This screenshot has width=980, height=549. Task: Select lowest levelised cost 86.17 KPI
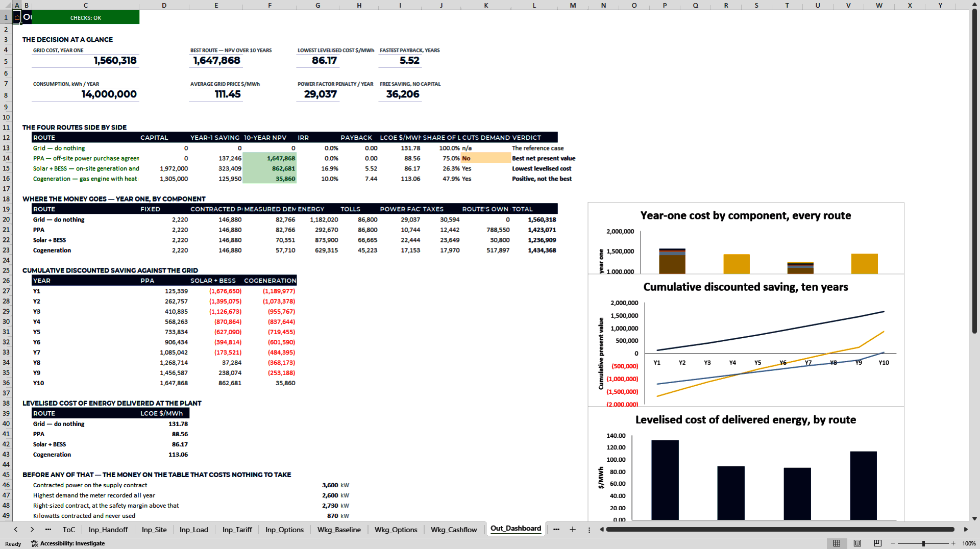(x=317, y=61)
